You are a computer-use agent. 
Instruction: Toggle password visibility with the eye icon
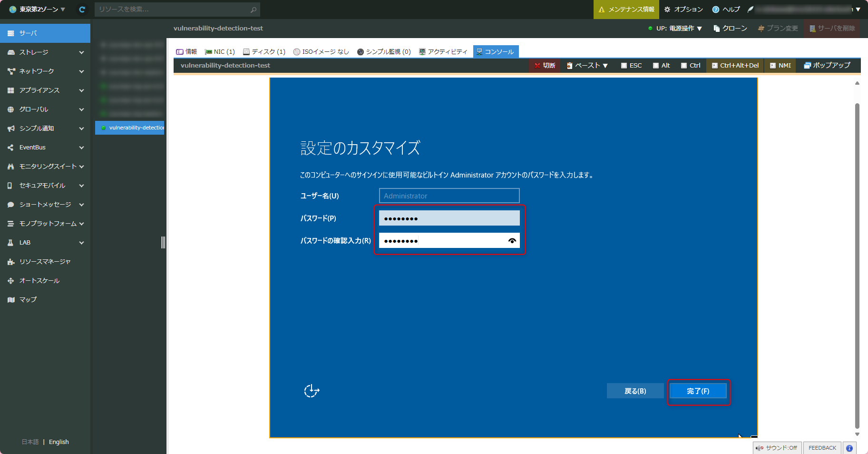pos(512,241)
